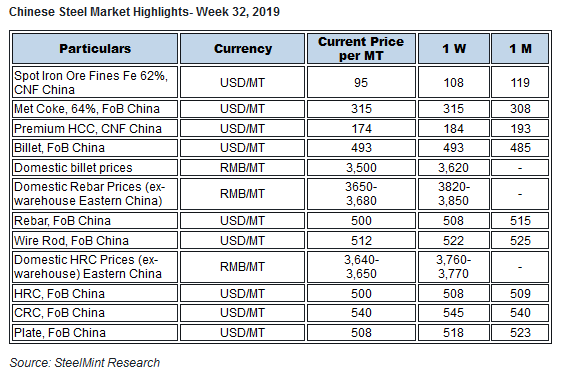Viewport: 566px width, 375px height.
Task: Select the Currency column header
Action: (243, 49)
